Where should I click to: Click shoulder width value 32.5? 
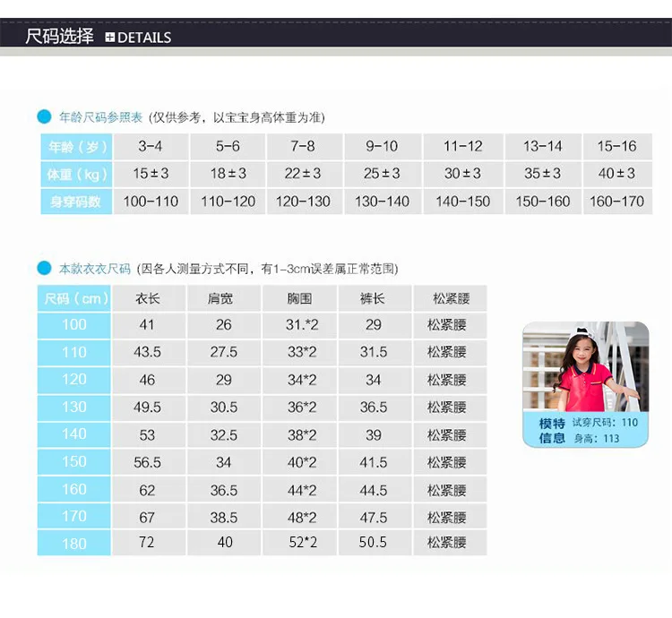click(224, 435)
